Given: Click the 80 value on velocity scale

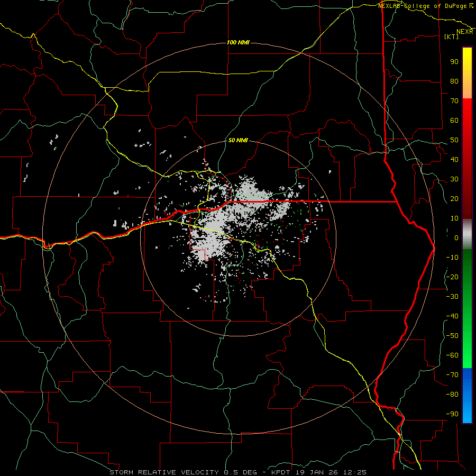Looking at the screenshot, I should (454, 81).
